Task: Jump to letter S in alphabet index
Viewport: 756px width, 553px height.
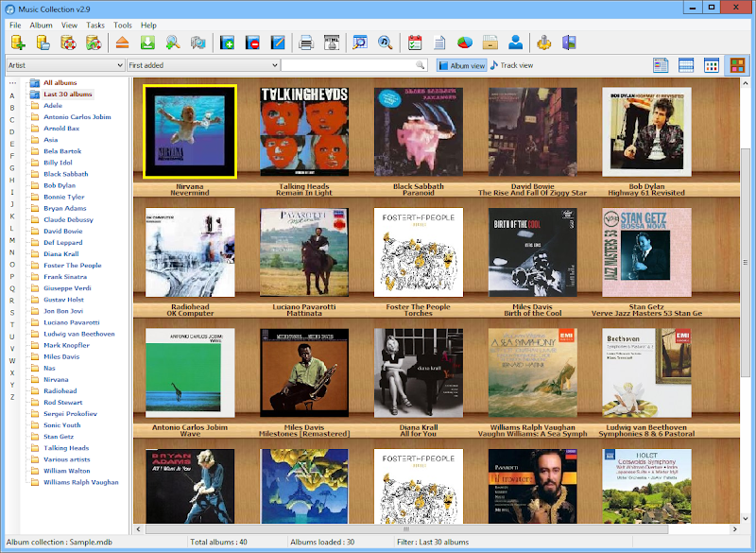Action: point(12,312)
